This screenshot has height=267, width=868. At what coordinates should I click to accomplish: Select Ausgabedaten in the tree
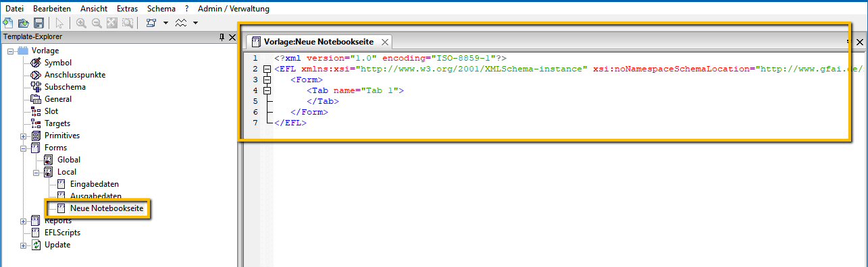tap(96, 196)
